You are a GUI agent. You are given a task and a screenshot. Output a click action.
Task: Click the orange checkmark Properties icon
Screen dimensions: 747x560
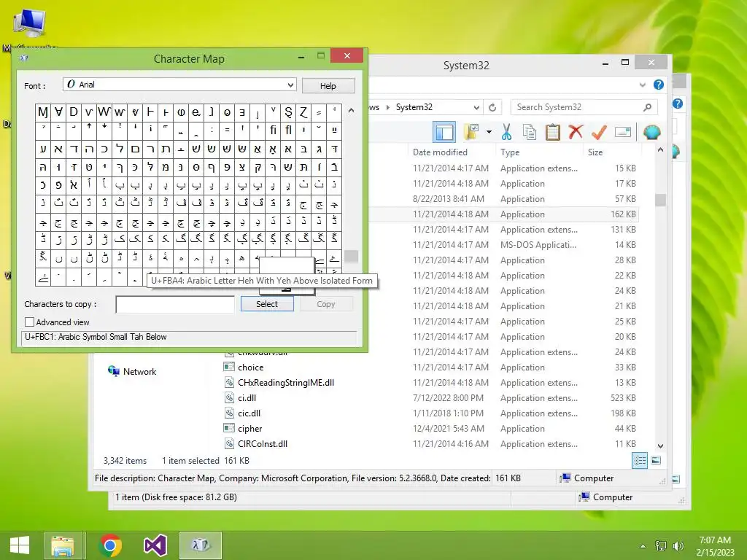point(599,132)
